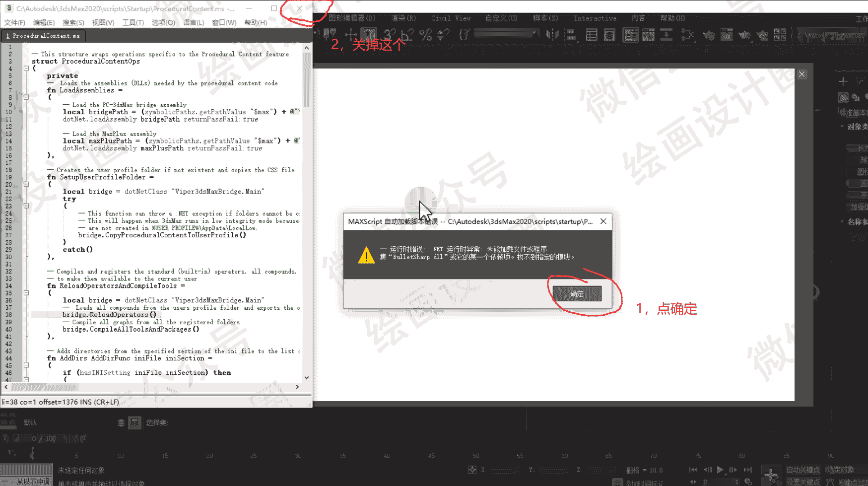Open the 编辑(E) menu in script editor
868x486 pixels.
coord(44,22)
